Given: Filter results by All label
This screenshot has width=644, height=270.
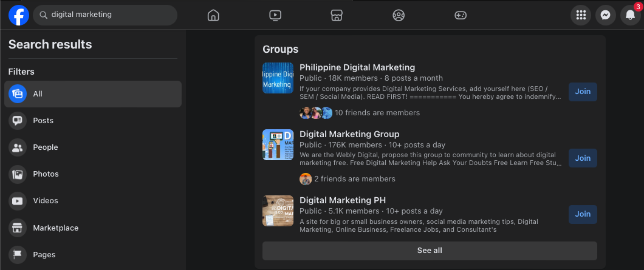Looking at the screenshot, I should tap(38, 94).
